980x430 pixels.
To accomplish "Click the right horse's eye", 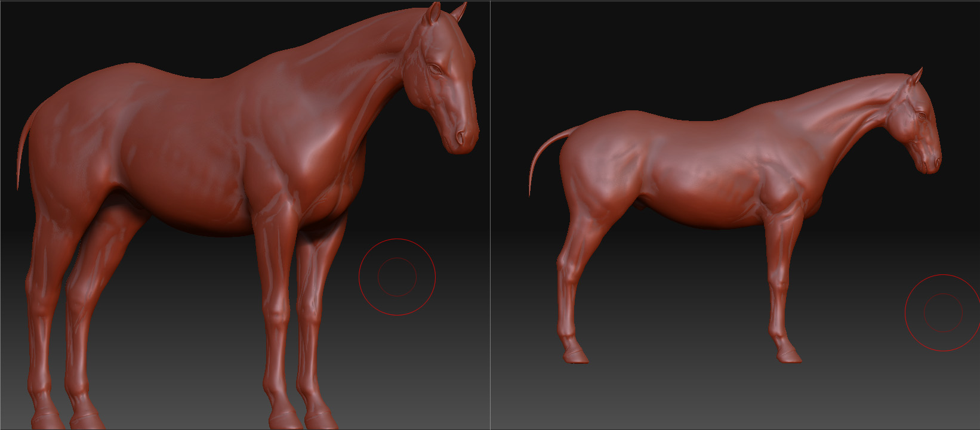I will (x=922, y=115).
